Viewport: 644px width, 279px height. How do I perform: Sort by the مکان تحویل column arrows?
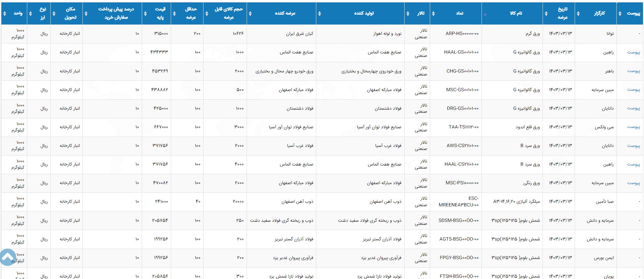pos(54,13)
